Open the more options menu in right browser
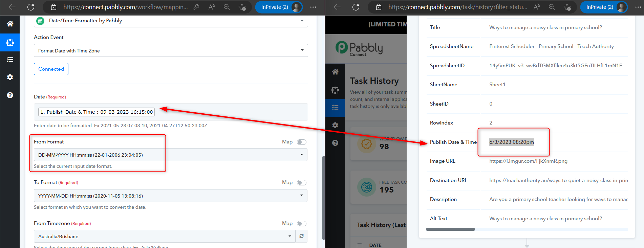 [638, 7]
